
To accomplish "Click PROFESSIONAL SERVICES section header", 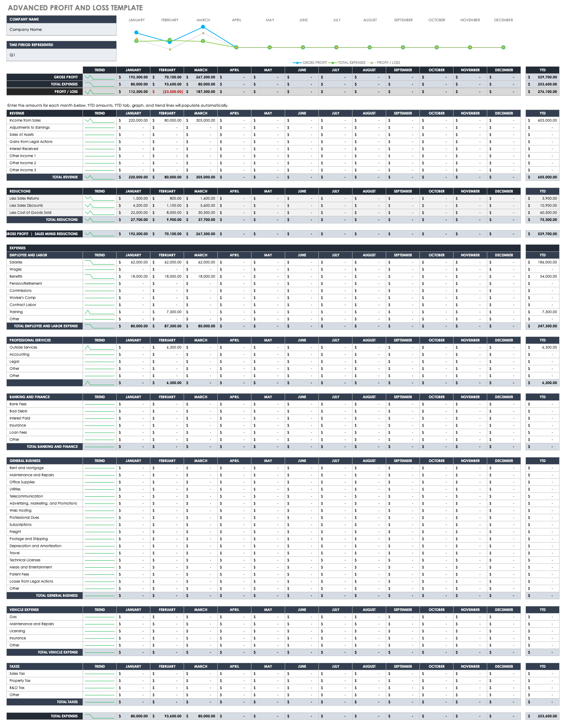I will pos(45,340).
